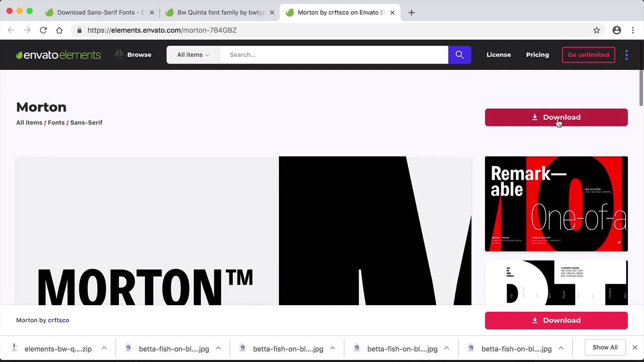Viewport: 644px width, 362px height.
Task: Expand the All items category dropdown
Action: [193, 55]
